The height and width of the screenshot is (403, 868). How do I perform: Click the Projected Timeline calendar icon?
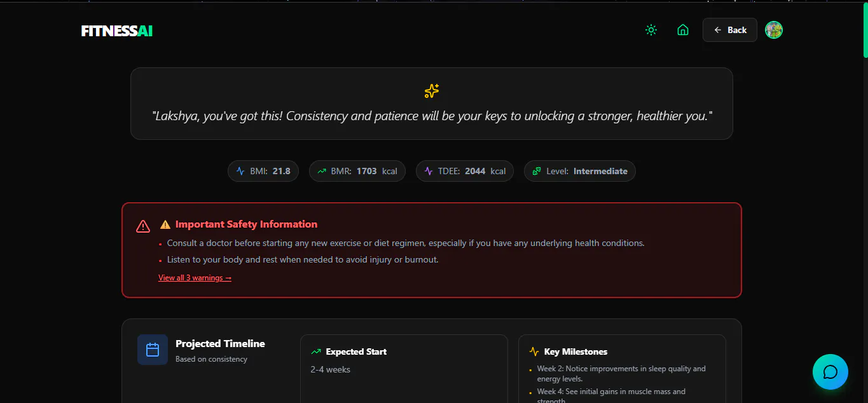[153, 350]
